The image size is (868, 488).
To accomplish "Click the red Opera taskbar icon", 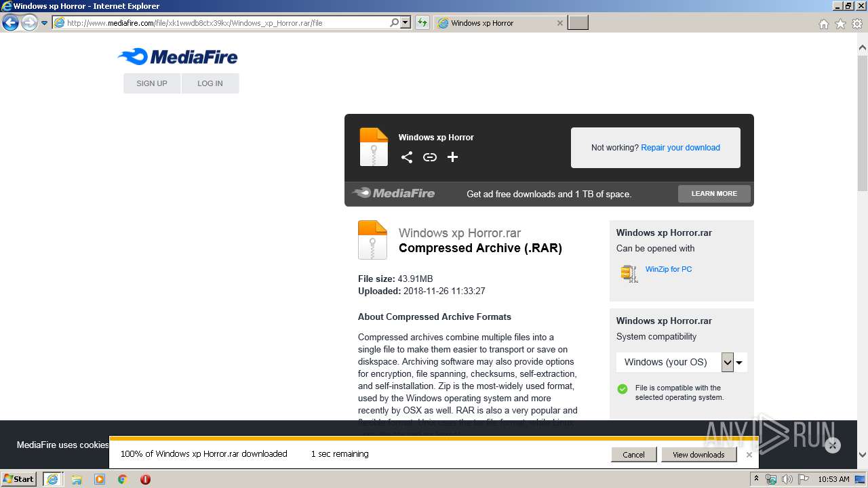I will pos(145,479).
